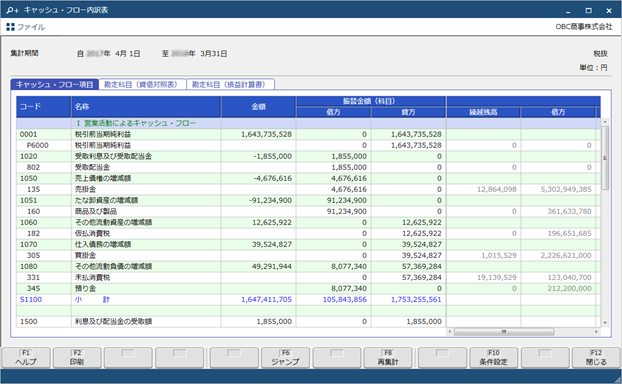Viewport: 622px width, 384px height.
Task: Select 利息及び配当金の受取額 row name
Action: coord(113,321)
